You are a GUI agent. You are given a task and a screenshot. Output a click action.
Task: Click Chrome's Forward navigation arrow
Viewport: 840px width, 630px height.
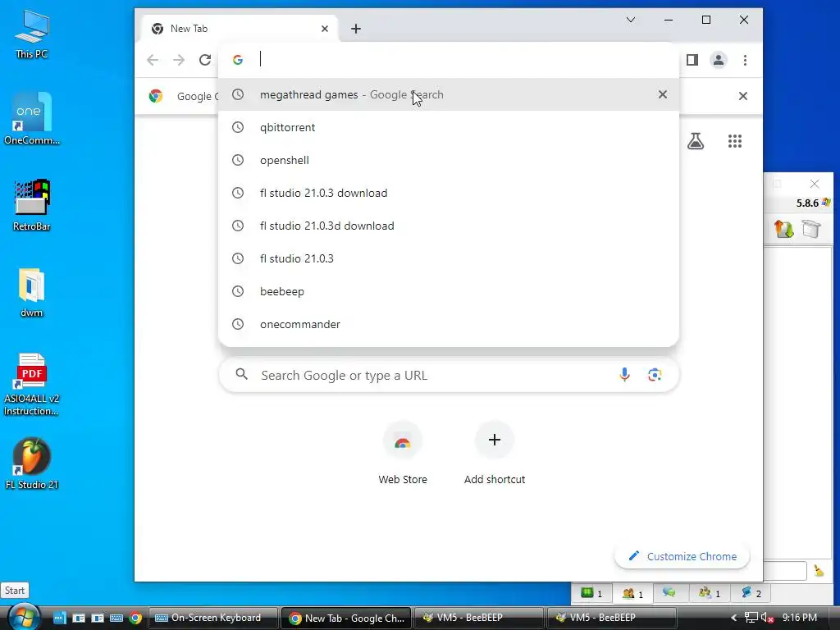(179, 60)
